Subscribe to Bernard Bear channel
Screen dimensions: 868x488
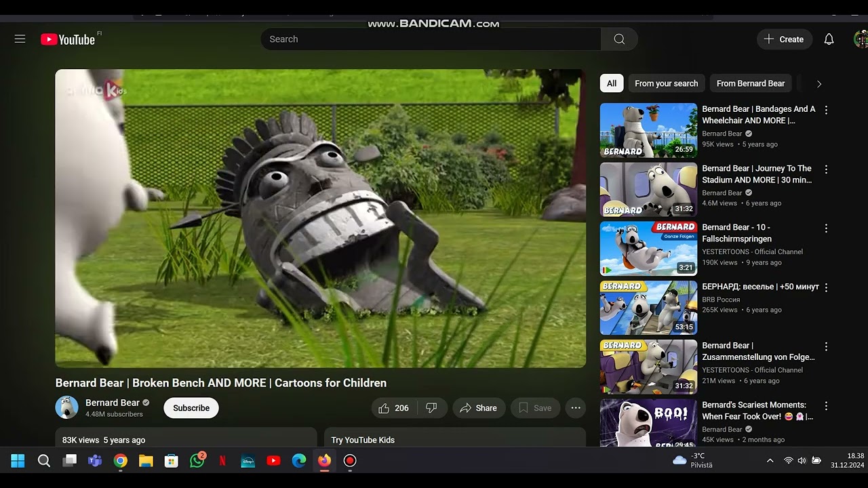191,408
